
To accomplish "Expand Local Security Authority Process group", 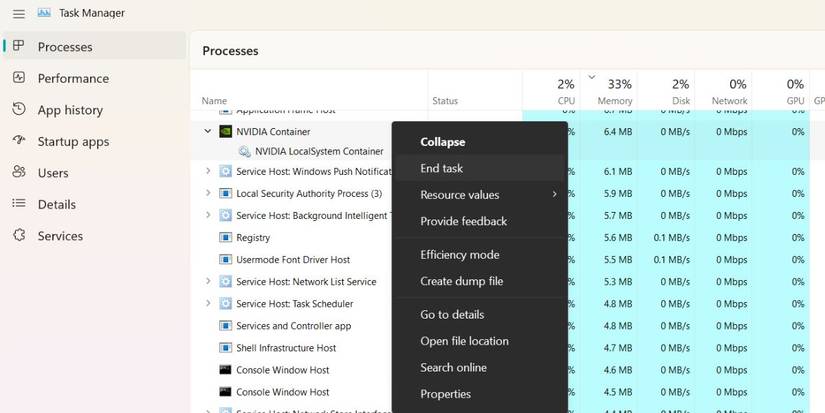I will pos(208,193).
